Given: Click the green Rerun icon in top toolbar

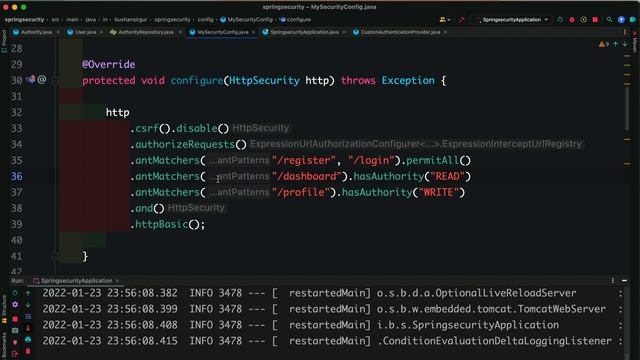Looking at the screenshot, I should tap(560, 20).
